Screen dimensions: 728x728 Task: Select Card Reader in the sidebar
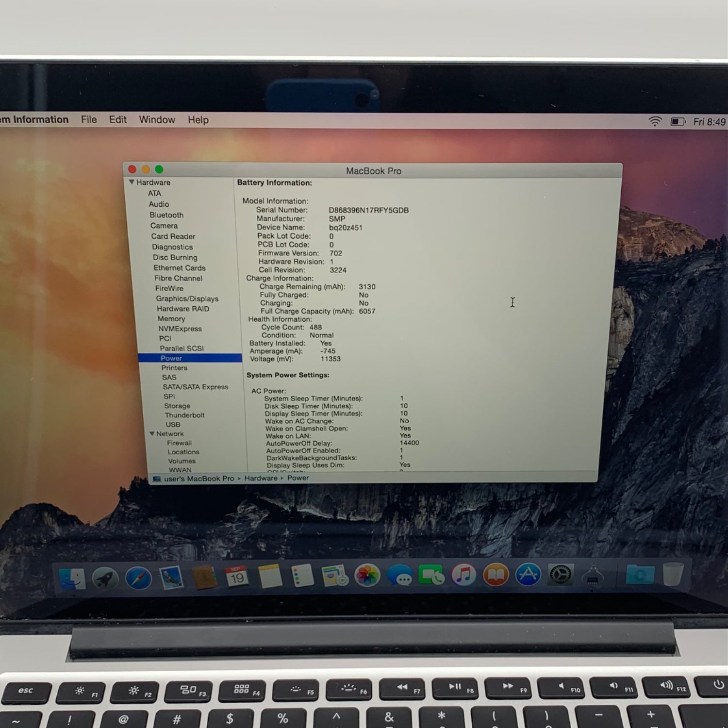click(x=173, y=236)
